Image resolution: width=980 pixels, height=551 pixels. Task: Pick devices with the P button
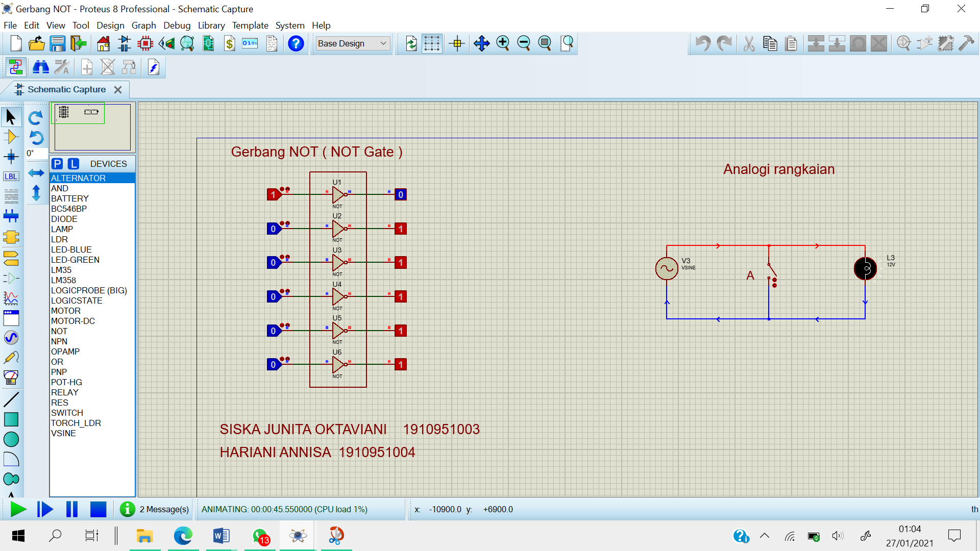pos(57,164)
